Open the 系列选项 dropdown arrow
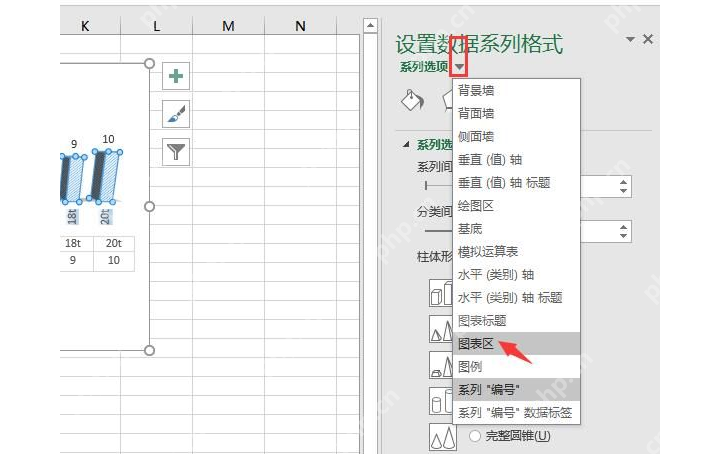Image resolution: width=720 pixels, height=454 pixels. [x=459, y=67]
